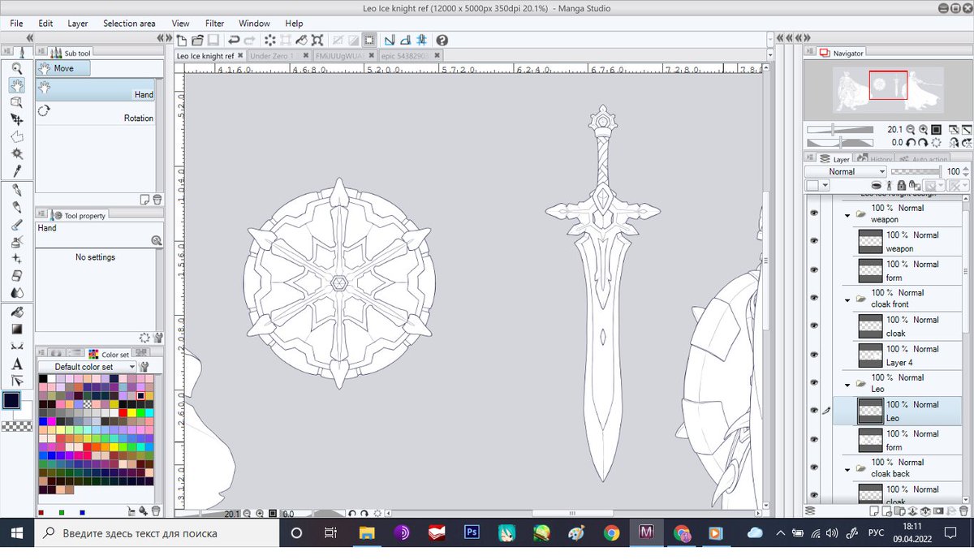Screen dimensions: 974x560
Task: Select the Fill bucket tool
Action: pos(17,312)
